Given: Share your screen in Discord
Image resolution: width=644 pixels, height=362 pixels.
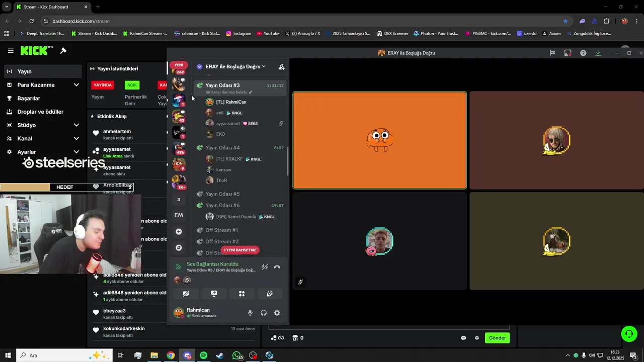Looking at the screenshot, I should [x=214, y=294].
